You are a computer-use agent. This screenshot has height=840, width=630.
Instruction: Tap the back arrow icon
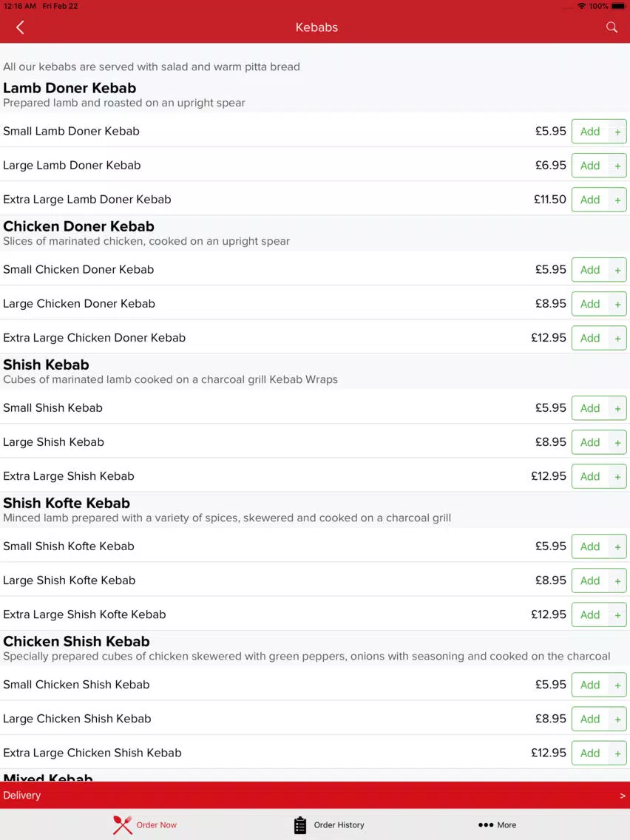click(x=21, y=27)
